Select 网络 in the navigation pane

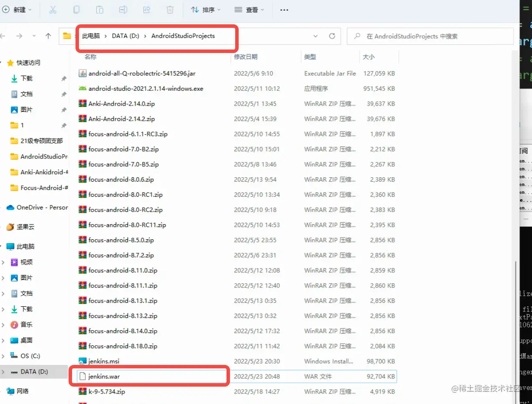[23, 391]
